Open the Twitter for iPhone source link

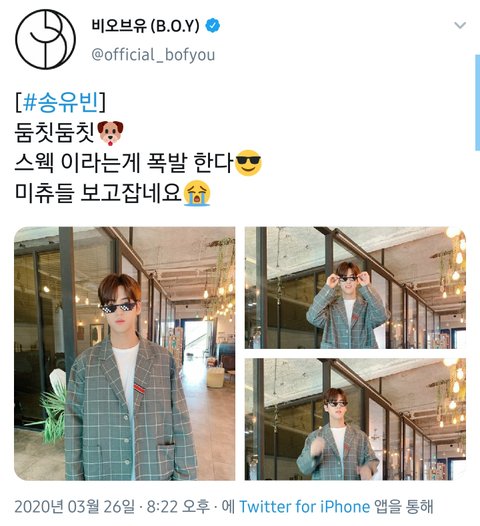(x=305, y=507)
